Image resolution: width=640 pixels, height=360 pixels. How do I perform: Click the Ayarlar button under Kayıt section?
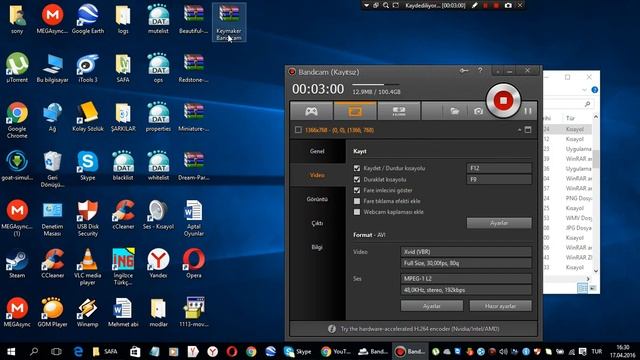(499, 223)
